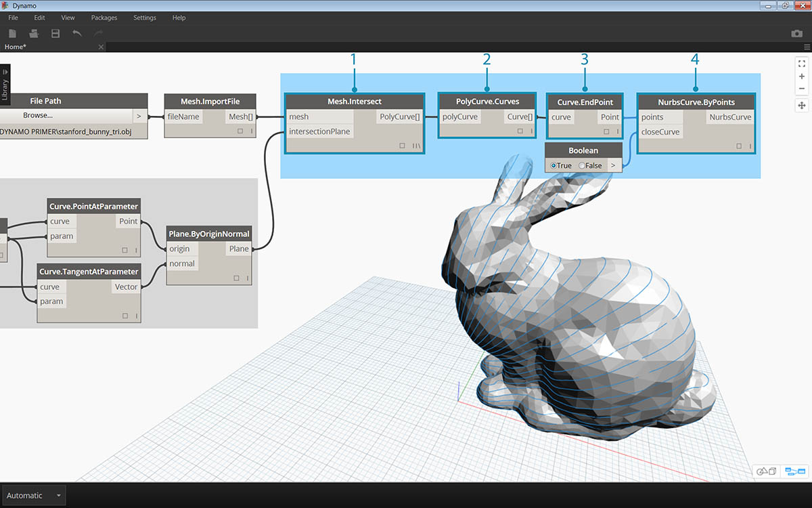Click the Save toolbar icon

pyautogui.click(x=55, y=33)
